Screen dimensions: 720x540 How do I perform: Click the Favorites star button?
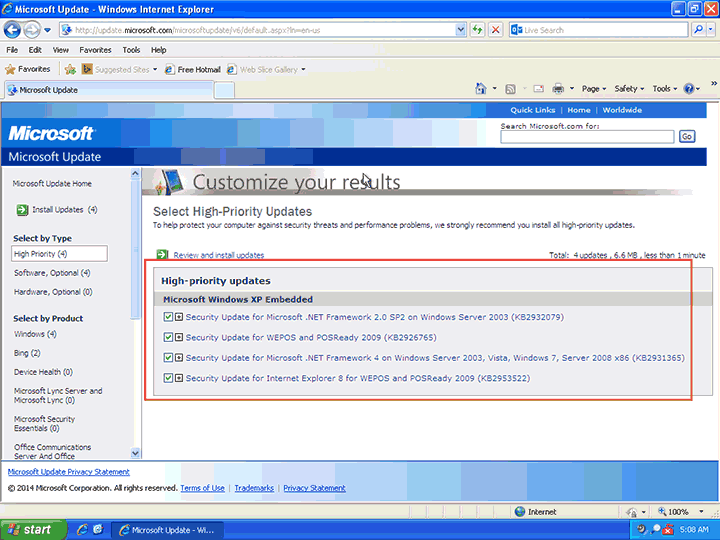click(x=28, y=69)
